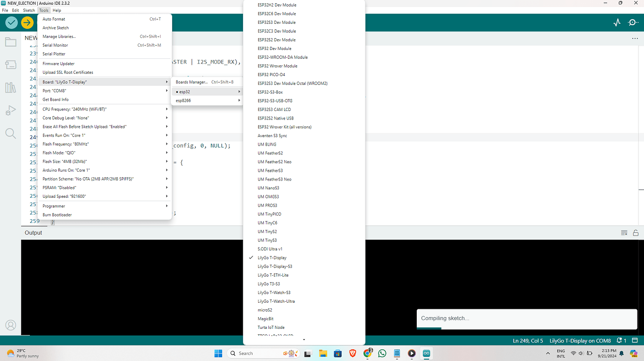Click the Search icon in the sidebar

click(10, 133)
